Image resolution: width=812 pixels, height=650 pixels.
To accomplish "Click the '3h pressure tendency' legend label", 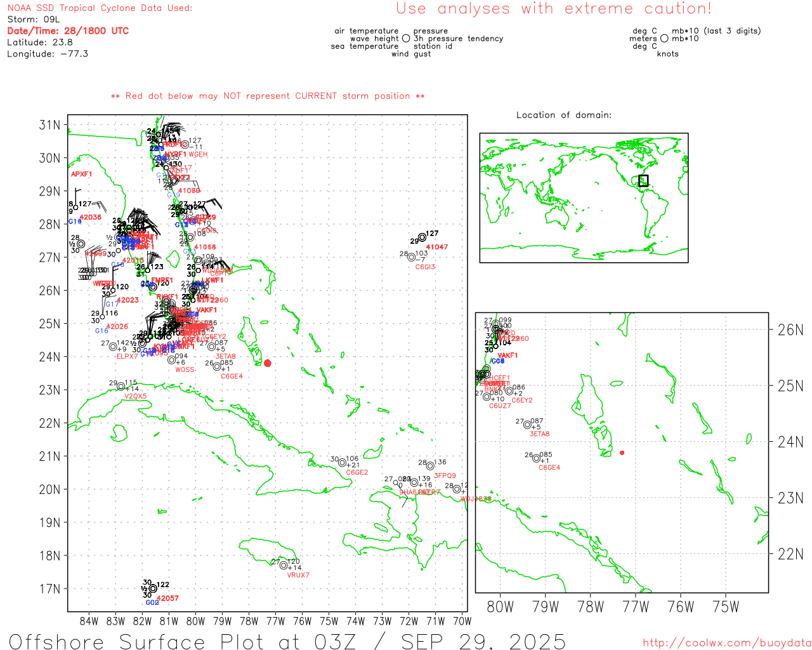I will click(x=458, y=39).
